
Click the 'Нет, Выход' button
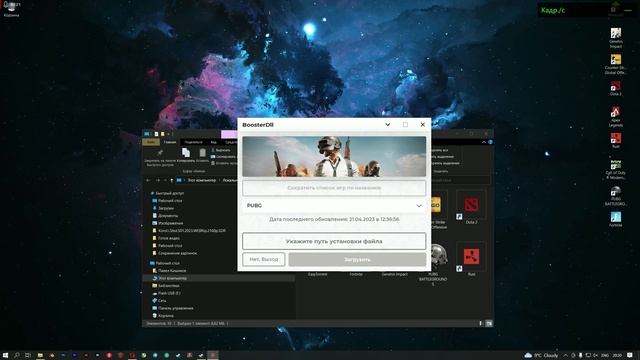264,259
